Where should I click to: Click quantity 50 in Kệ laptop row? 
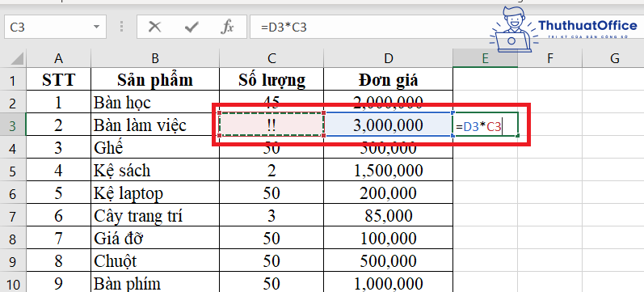click(271, 192)
